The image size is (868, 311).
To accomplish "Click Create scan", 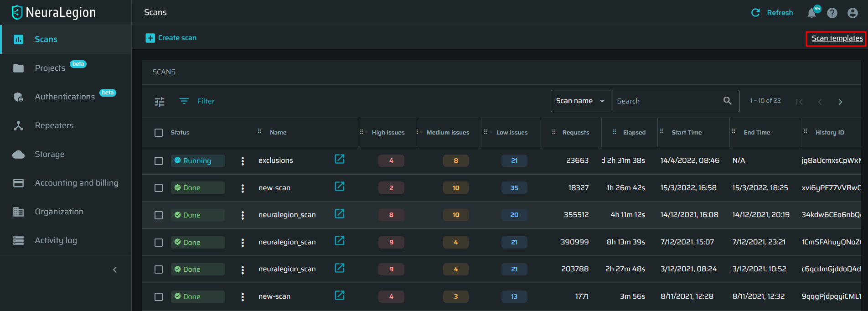I will (x=171, y=38).
